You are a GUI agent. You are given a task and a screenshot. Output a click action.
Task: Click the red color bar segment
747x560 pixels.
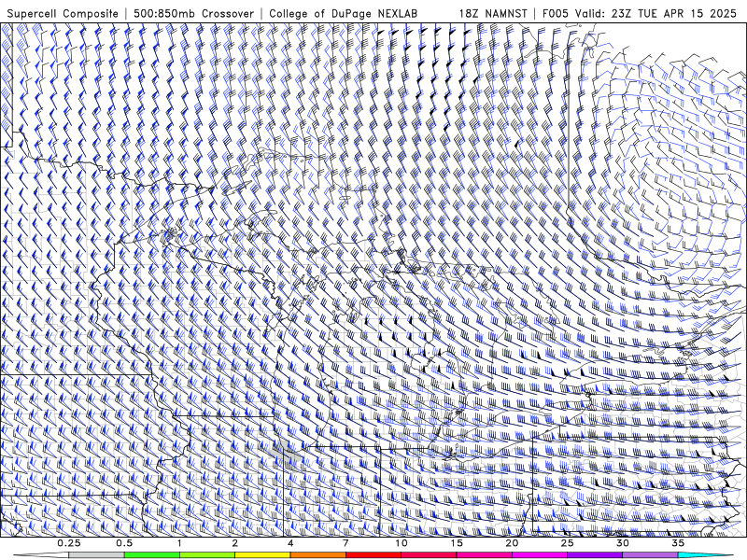coord(373,555)
